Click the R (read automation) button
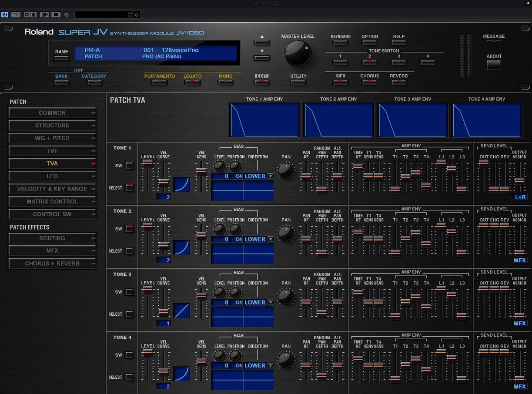 [27, 14]
